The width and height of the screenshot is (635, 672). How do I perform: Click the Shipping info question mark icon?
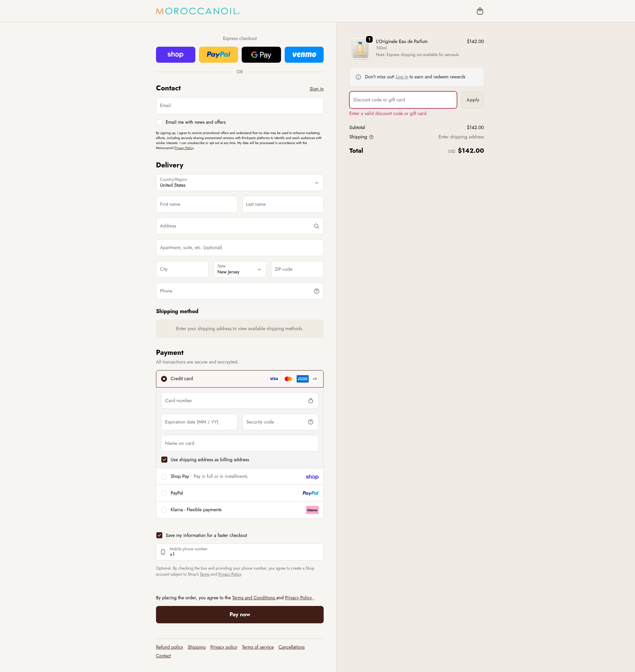coord(371,137)
